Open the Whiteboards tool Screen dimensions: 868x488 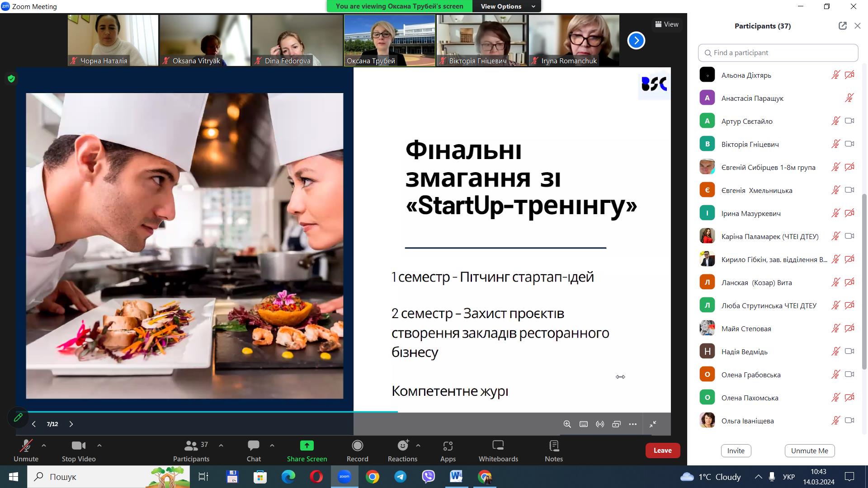click(x=498, y=446)
